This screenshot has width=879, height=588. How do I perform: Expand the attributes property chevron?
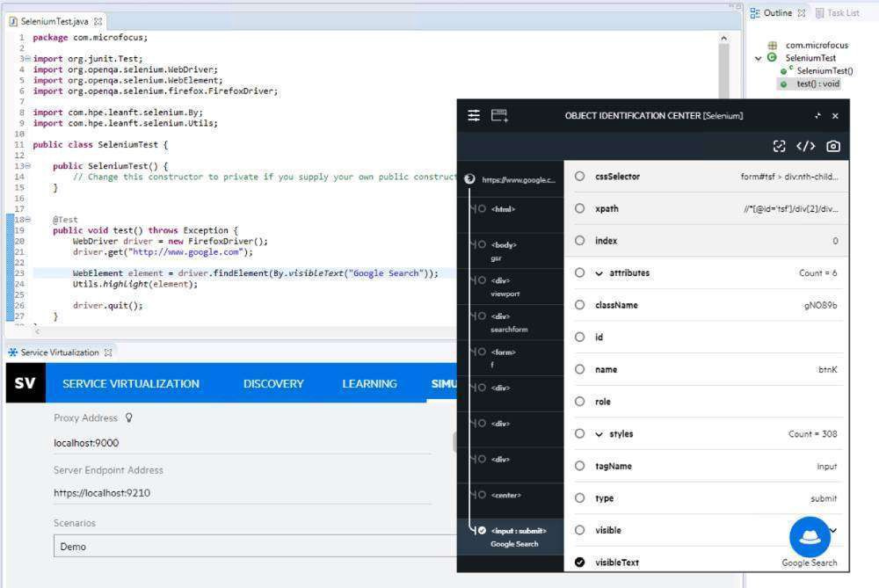(x=599, y=273)
